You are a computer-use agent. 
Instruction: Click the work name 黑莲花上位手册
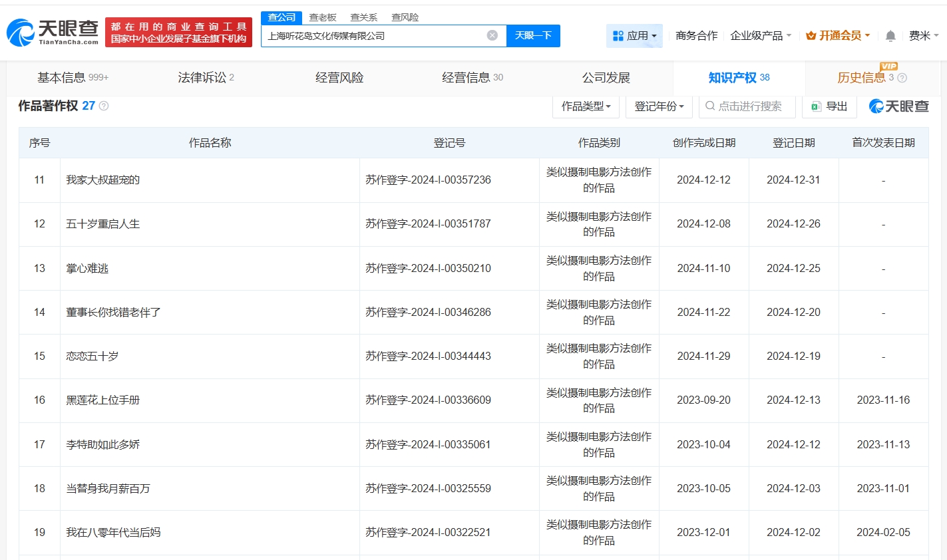pyautogui.click(x=103, y=400)
